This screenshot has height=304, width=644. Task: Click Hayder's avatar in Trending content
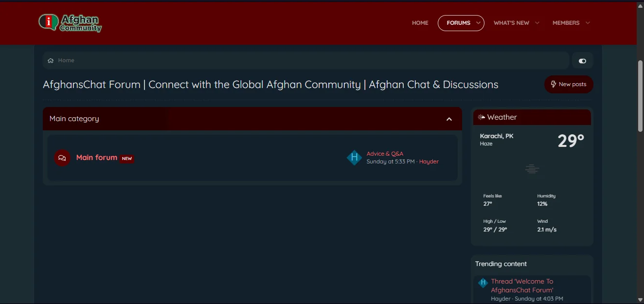coord(483,283)
